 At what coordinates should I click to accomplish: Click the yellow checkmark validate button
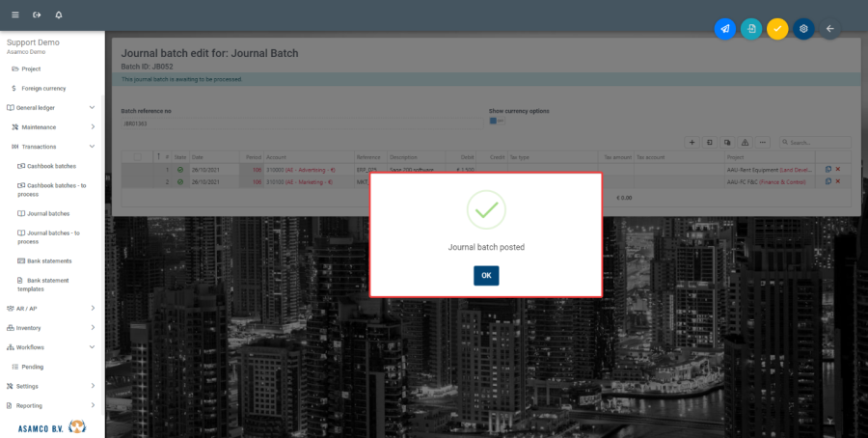(777, 29)
